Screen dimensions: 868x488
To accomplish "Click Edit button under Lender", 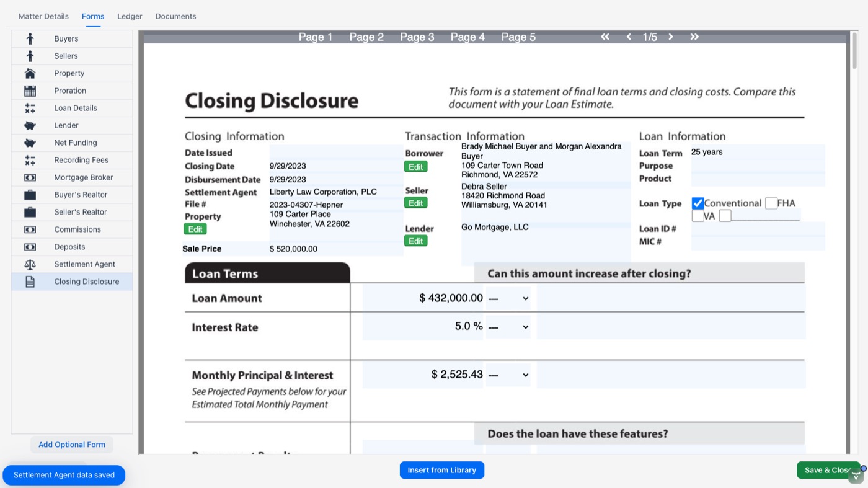I will point(416,241).
